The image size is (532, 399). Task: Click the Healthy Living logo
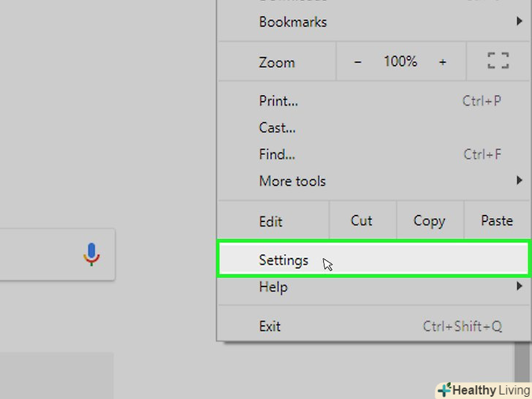click(x=483, y=389)
